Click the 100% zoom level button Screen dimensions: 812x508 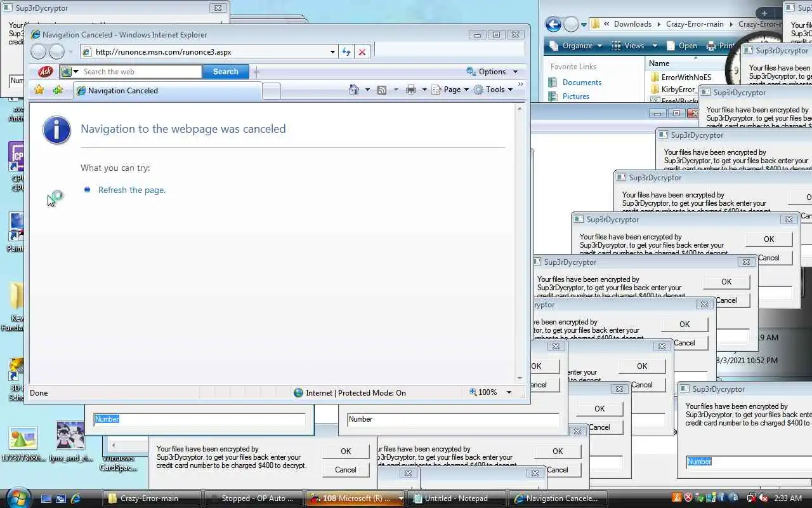point(483,392)
